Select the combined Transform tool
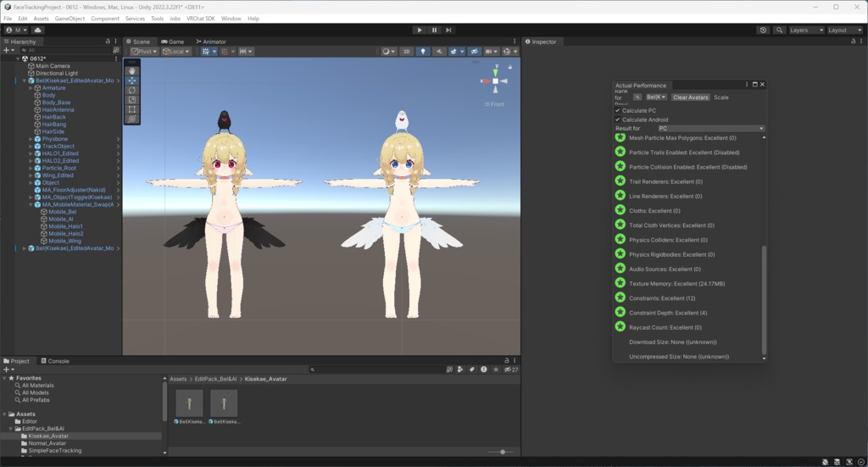Viewport: 868px width, 467px height. [x=131, y=119]
